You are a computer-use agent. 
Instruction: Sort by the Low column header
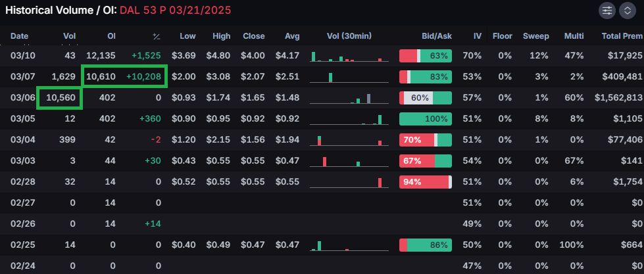click(187, 36)
